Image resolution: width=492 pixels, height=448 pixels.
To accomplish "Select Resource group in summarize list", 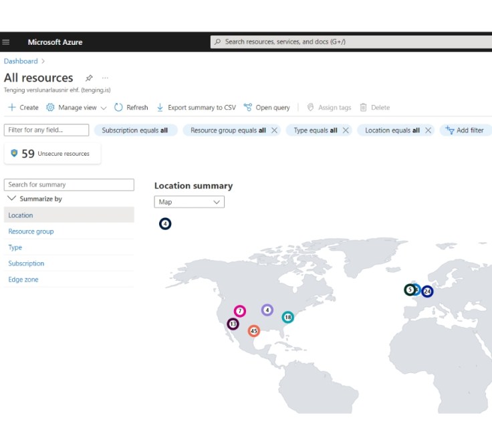I will [x=31, y=231].
